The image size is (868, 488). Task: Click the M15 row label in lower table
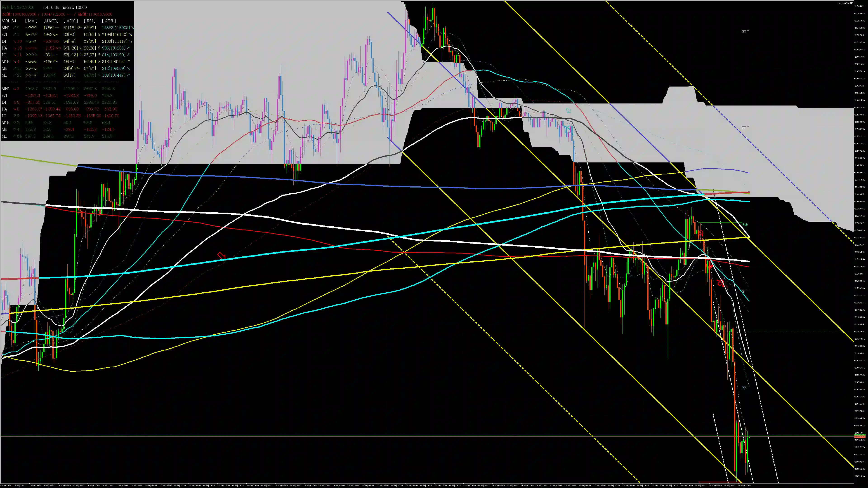pyautogui.click(x=5, y=123)
